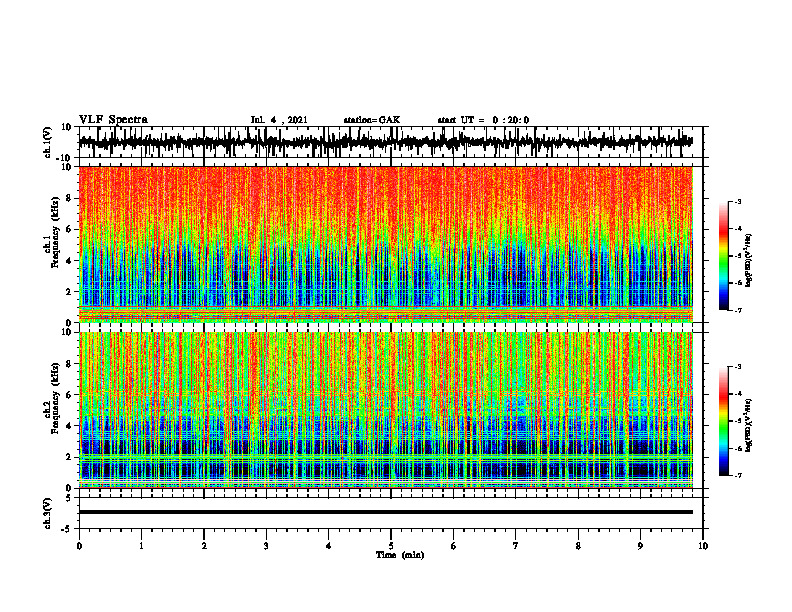
Task: Click time axis tick label "2"
Action: tap(204, 546)
